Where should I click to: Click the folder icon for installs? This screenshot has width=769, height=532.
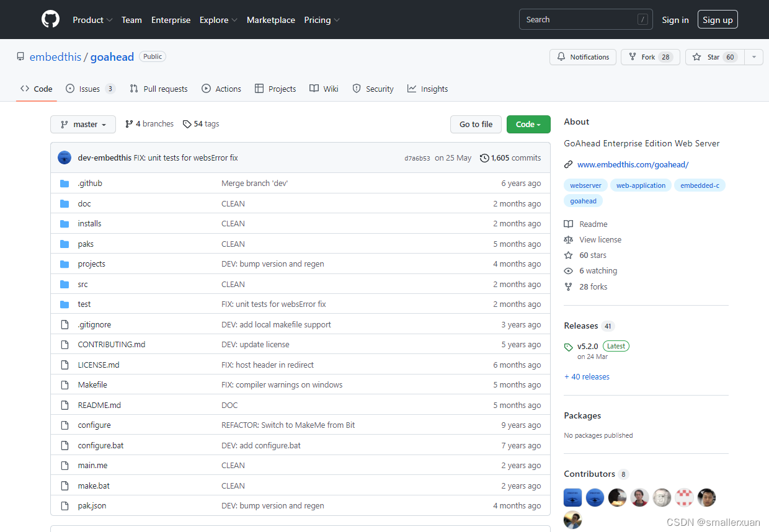pos(64,224)
